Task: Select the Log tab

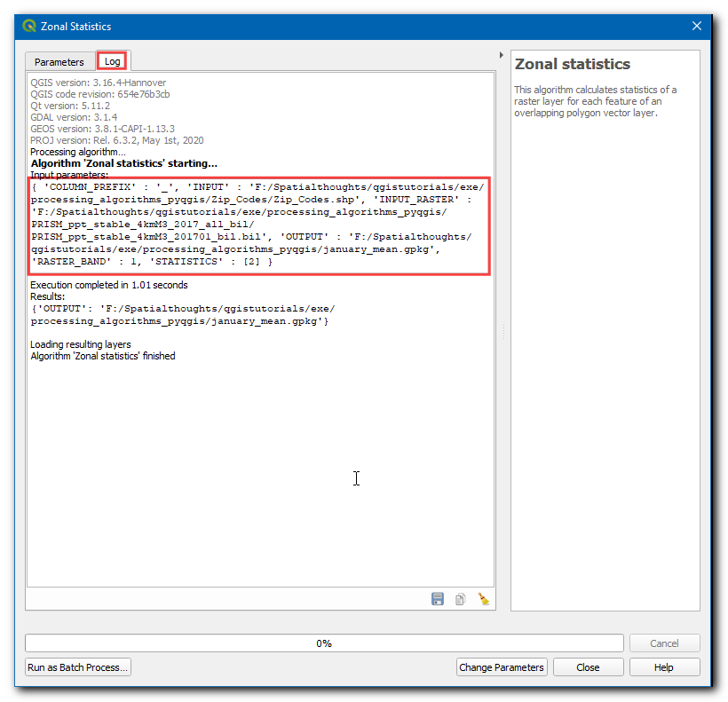Action: 113,61
